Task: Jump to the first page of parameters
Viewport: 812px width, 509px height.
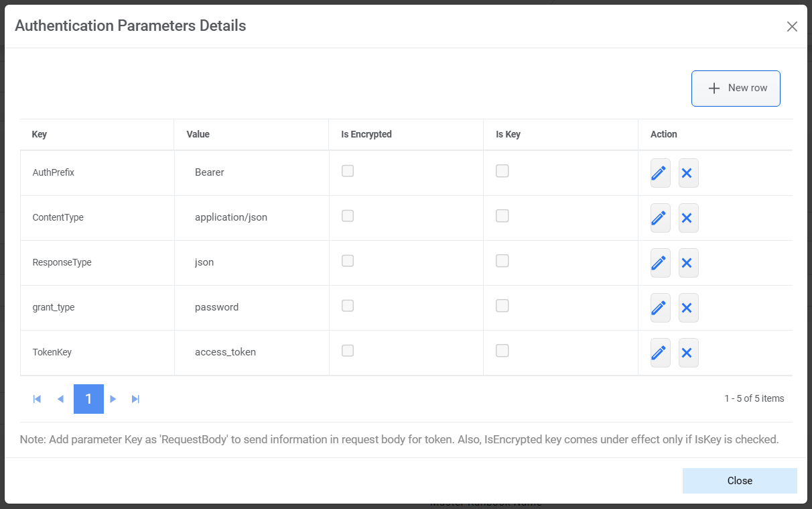Action: (37, 398)
